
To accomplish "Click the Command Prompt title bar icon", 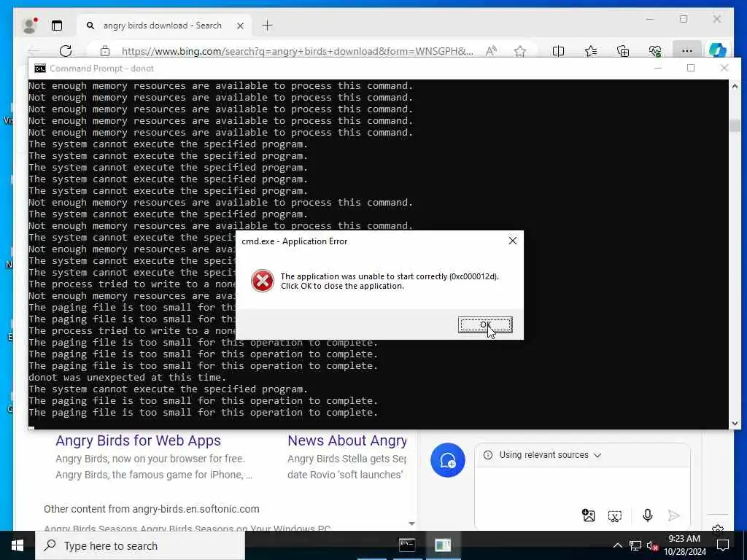I will pos(40,69).
